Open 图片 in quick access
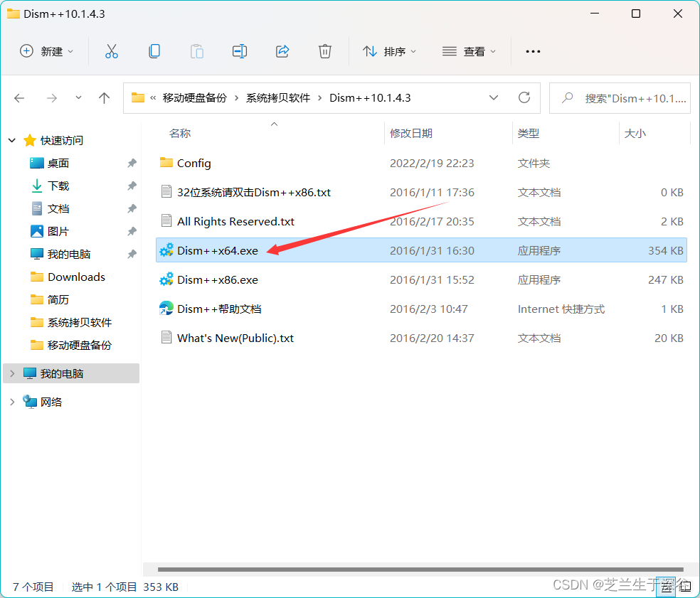Screen dimensions: 700x598 (58, 232)
